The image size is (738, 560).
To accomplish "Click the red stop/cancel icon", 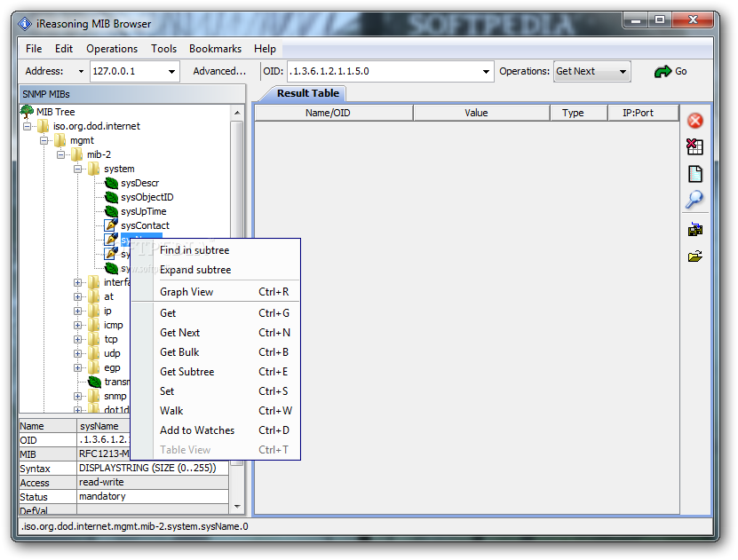I will (x=695, y=121).
